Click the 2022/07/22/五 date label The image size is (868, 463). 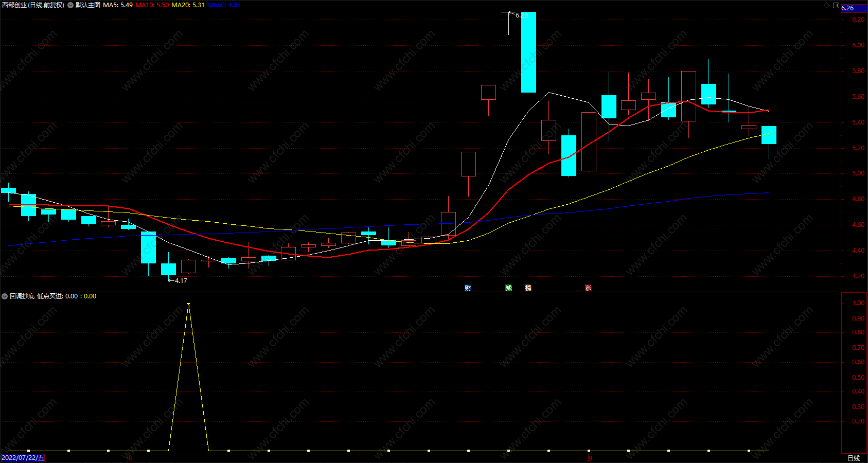(x=23, y=458)
